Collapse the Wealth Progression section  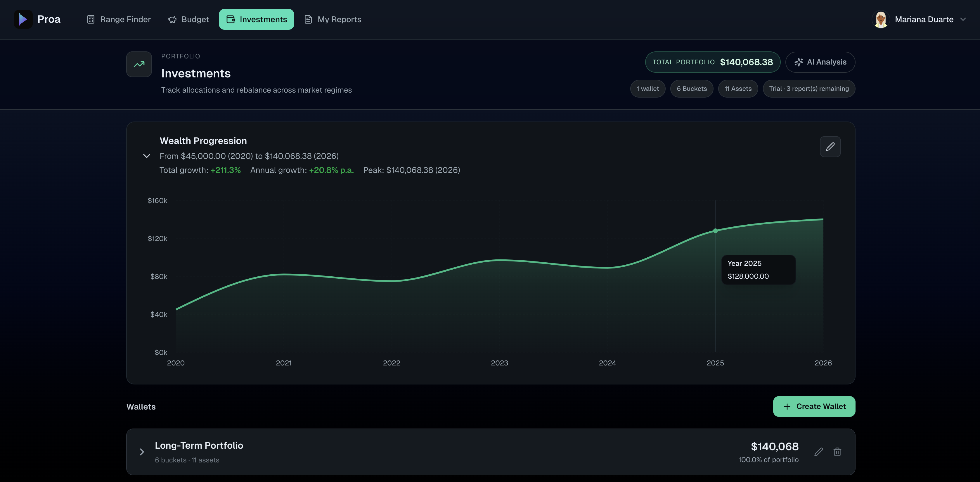click(x=146, y=156)
